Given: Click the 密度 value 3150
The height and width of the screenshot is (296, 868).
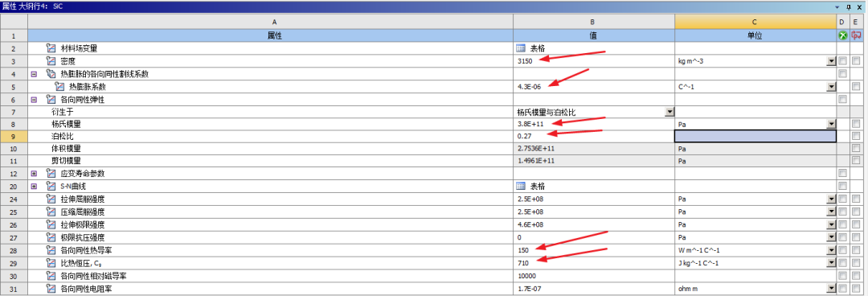Looking at the screenshot, I should pos(525,61).
